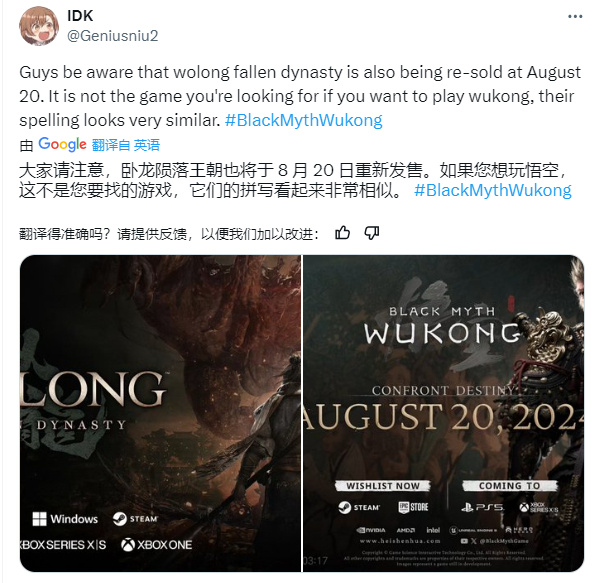This screenshot has width=599, height=583.
Task: Click the 翻译自 英语 translation source link
Action: [126, 145]
